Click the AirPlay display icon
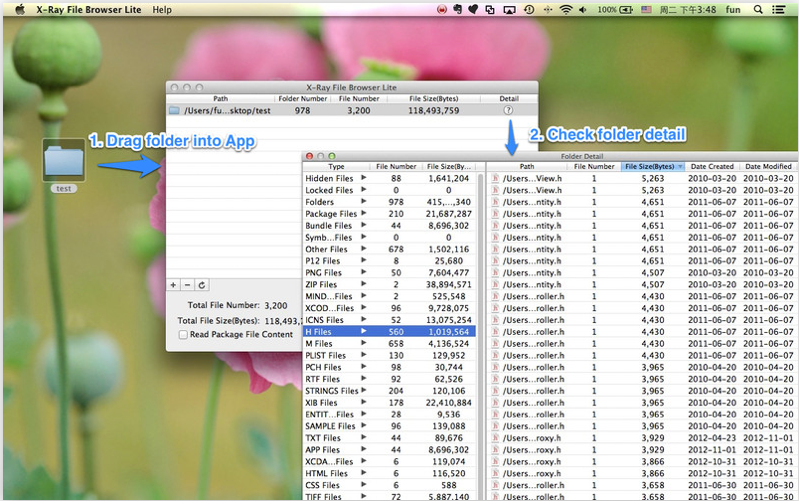Viewport: 799px width, 501px height. click(509, 9)
